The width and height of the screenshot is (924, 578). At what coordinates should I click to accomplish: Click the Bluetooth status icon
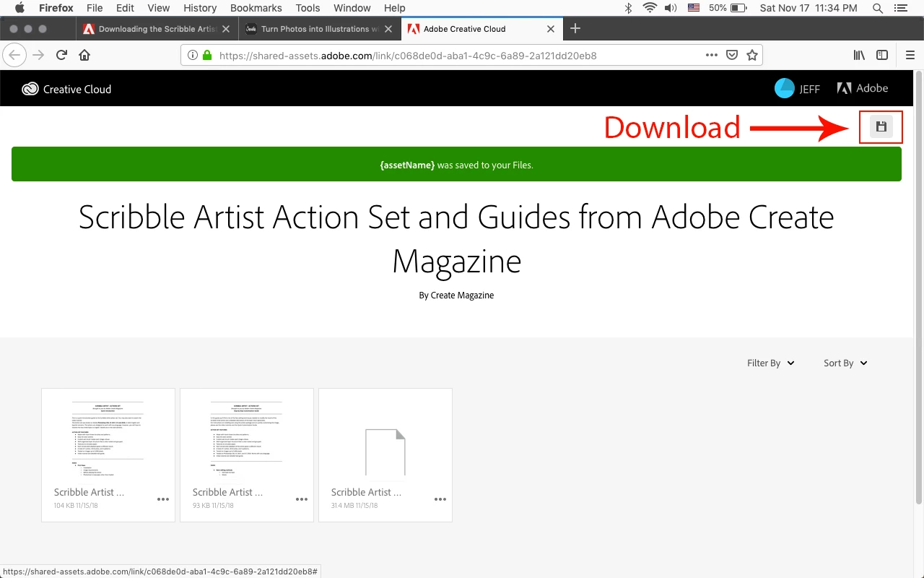click(x=628, y=8)
